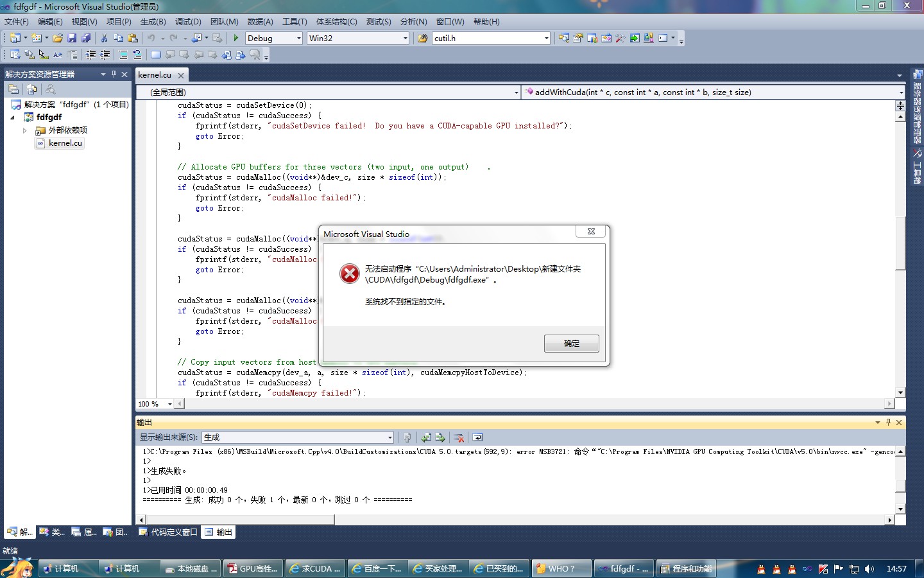Click the Paste clipboard icon
This screenshot has width=924, height=578.
133,39
